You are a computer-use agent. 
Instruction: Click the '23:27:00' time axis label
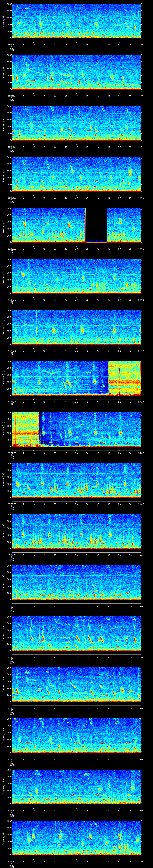pos(12,708)
